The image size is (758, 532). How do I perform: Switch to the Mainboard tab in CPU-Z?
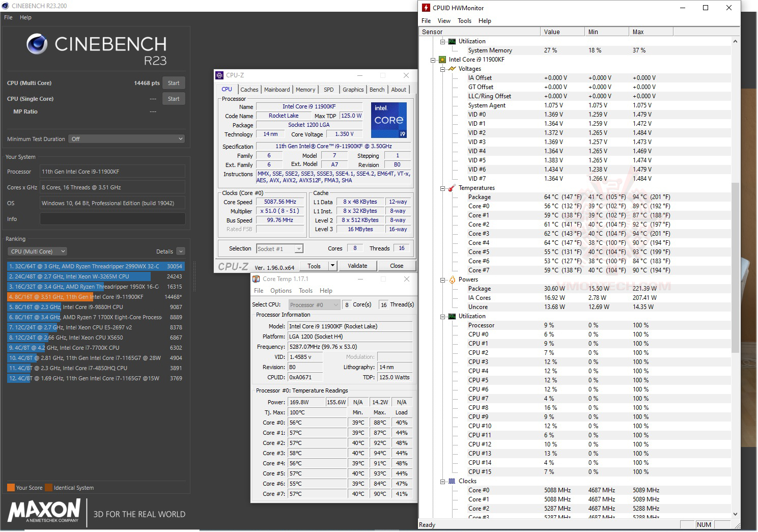[277, 90]
